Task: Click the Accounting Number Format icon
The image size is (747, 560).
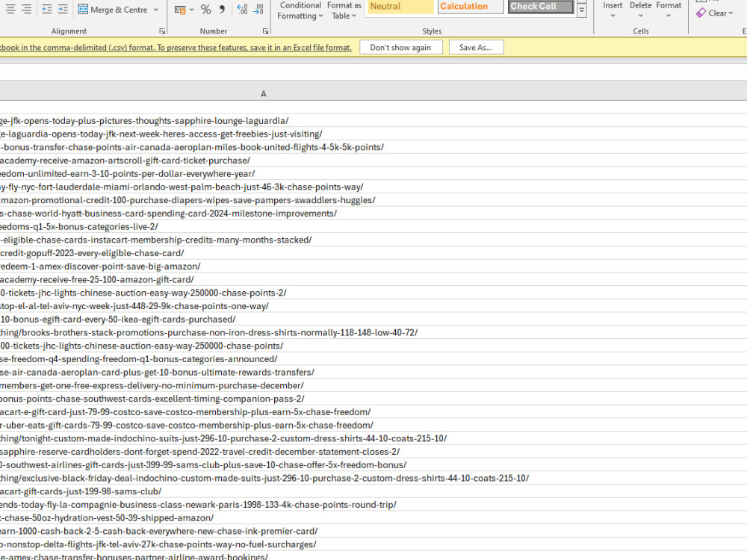Action: [180, 10]
